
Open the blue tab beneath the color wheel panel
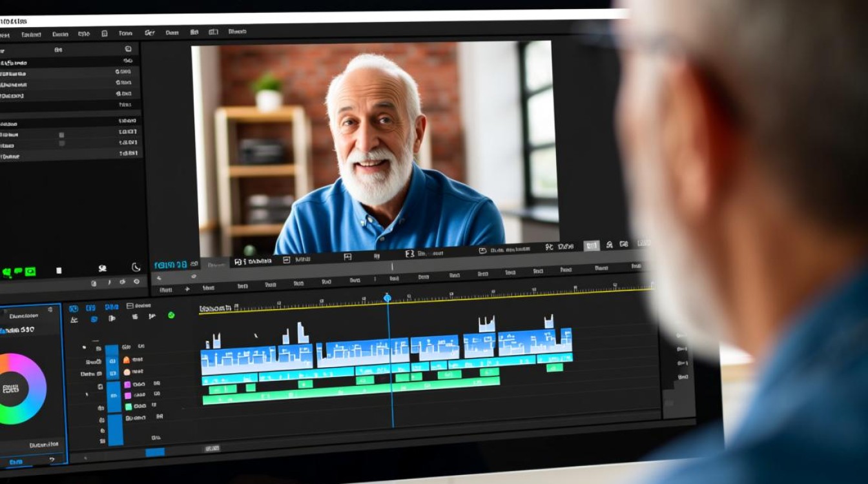click(x=15, y=462)
